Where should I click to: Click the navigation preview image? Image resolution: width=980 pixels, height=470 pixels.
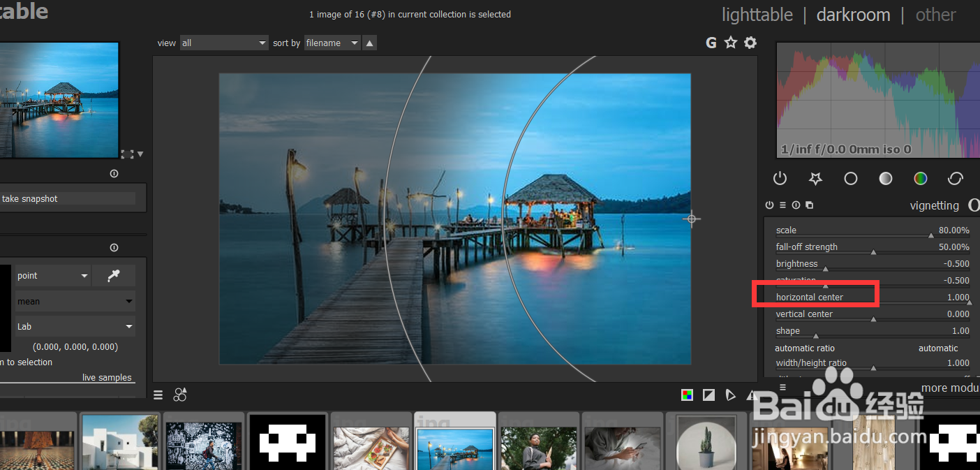tap(59, 100)
